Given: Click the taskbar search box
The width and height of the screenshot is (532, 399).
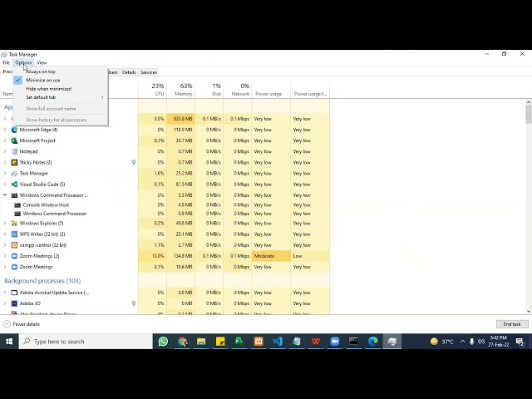Looking at the screenshot, I should [86, 342].
